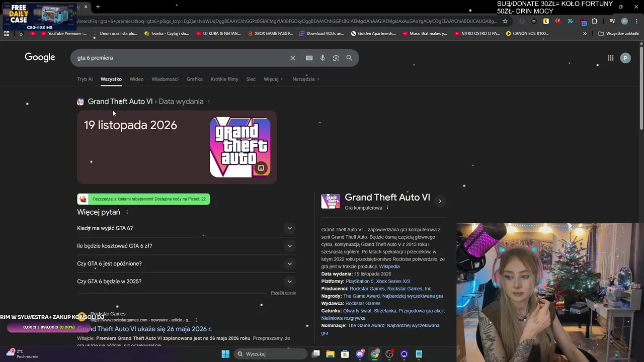Open the bookmarks bar apps grid icon
The image size is (644, 362).
[x=7, y=34]
